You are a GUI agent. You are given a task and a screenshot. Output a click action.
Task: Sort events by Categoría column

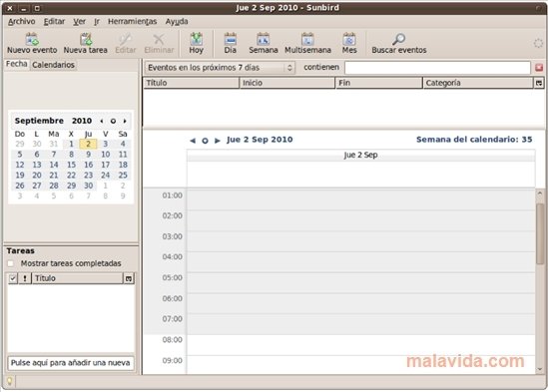click(x=478, y=83)
